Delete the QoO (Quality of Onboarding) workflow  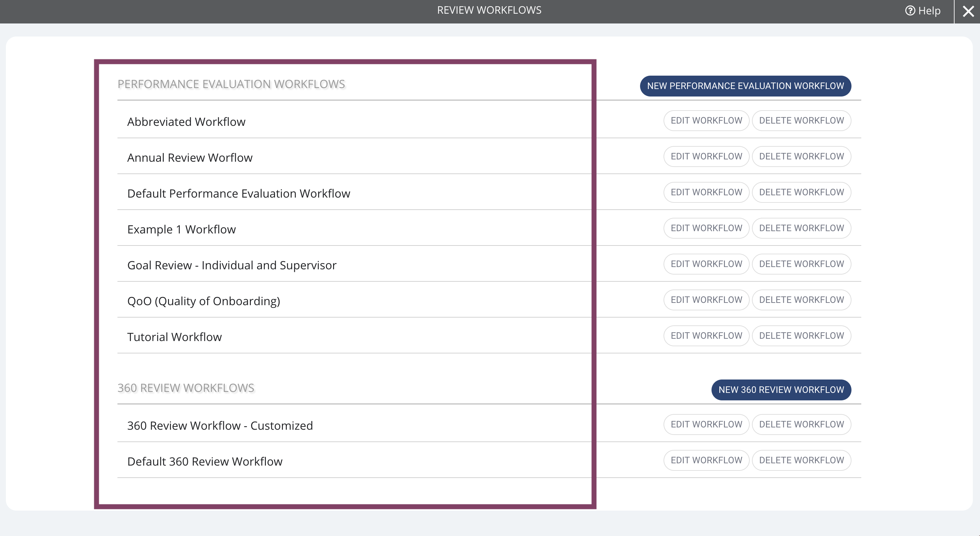[x=801, y=300]
